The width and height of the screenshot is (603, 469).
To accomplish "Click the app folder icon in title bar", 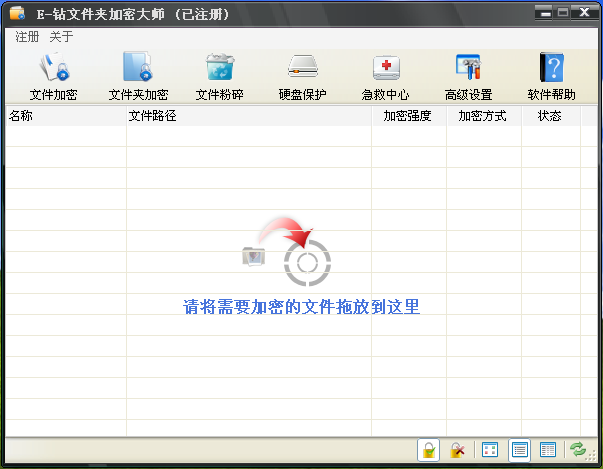I will click(17, 13).
